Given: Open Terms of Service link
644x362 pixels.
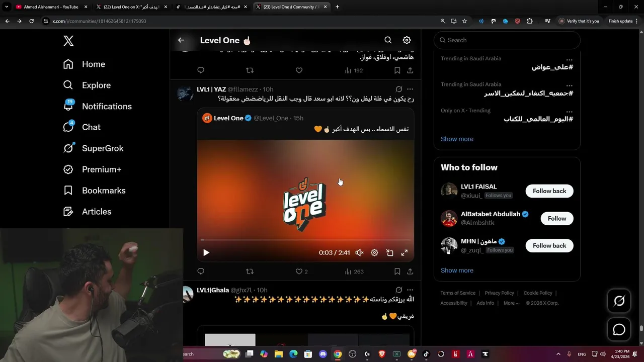Looking at the screenshot, I should click(x=458, y=293).
